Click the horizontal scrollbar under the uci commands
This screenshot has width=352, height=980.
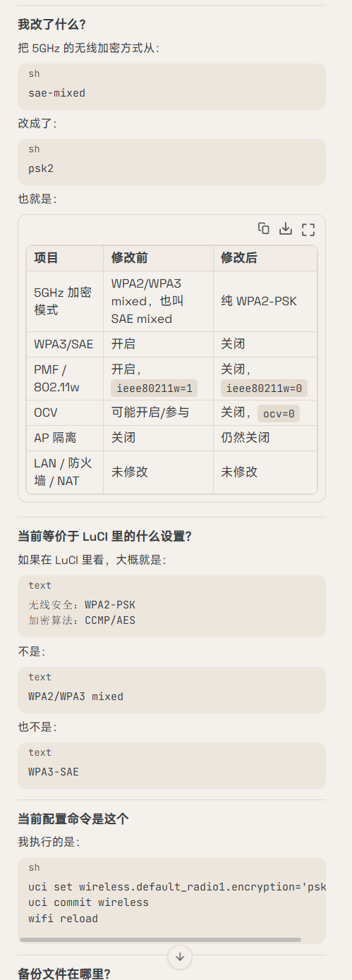pyautogui.click(x=160, y=939)
